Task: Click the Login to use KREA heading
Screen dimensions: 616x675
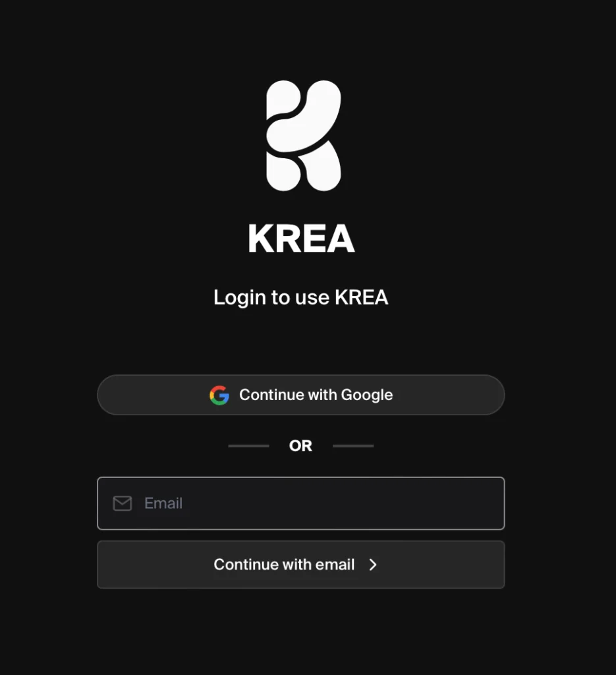Action: coord(300,297)
